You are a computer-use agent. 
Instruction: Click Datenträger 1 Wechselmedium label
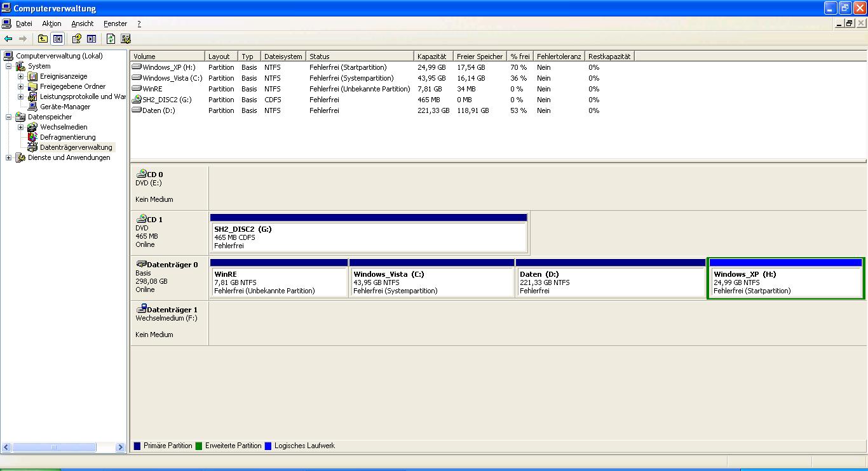(x=170, y=322)
